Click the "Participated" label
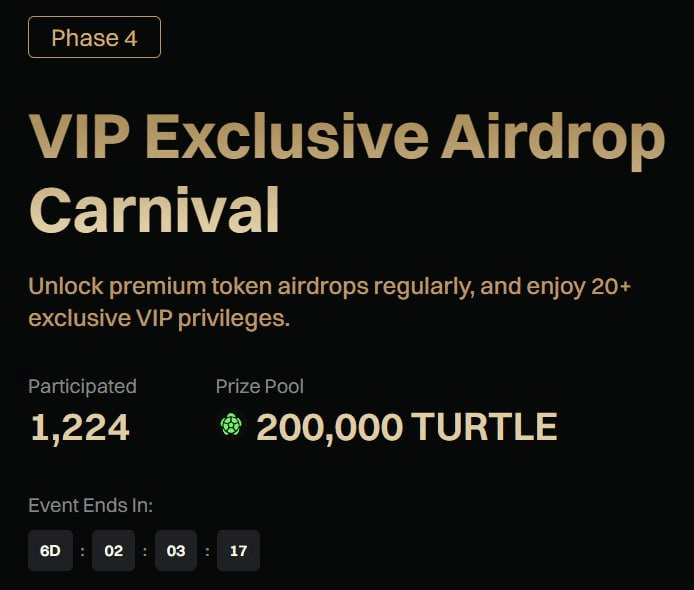This screenshot has width=694, height=590. pyautogui.click(x=82, y=386)
